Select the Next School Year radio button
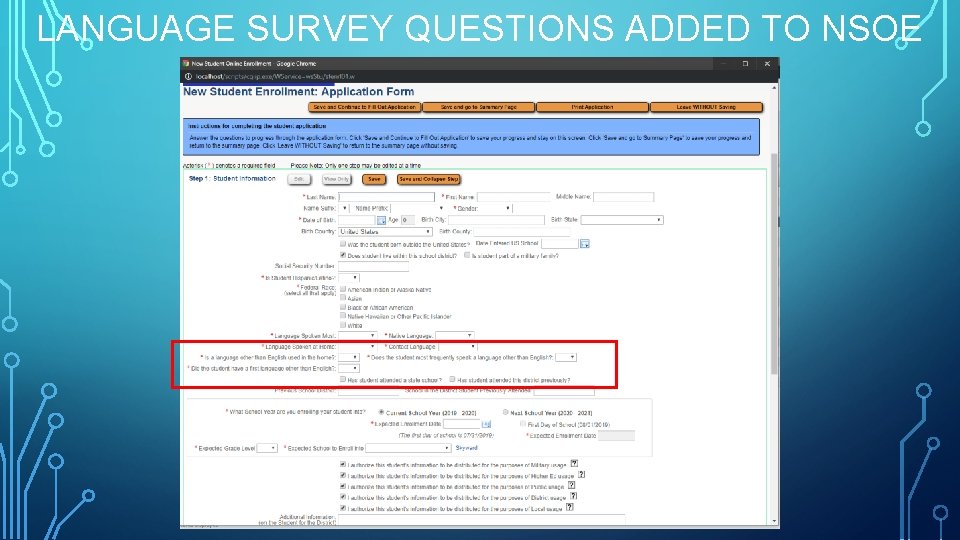This screenshot has height=540, width=960. (x=506, y=413)
